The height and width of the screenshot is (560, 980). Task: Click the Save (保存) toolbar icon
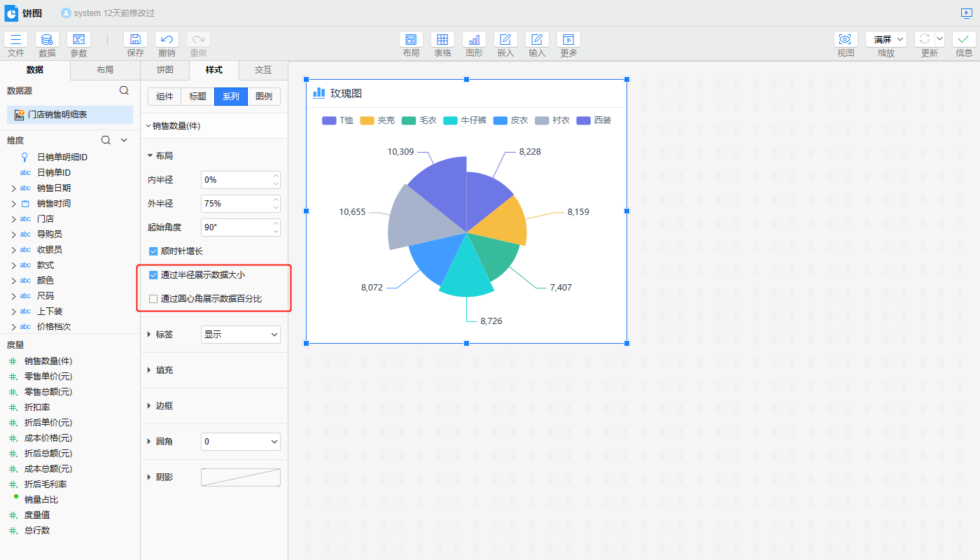pyautogui.click(x=135, y=40)
